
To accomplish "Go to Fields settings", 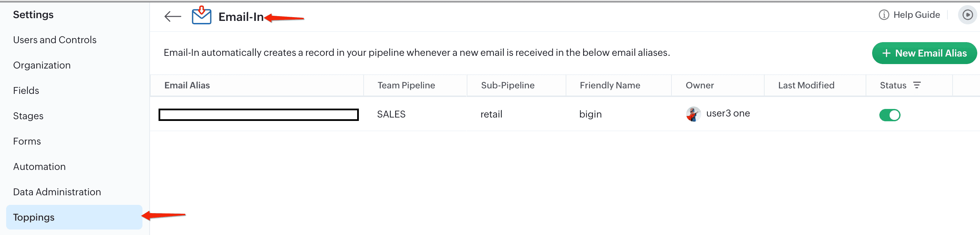I will coord(26,91).
